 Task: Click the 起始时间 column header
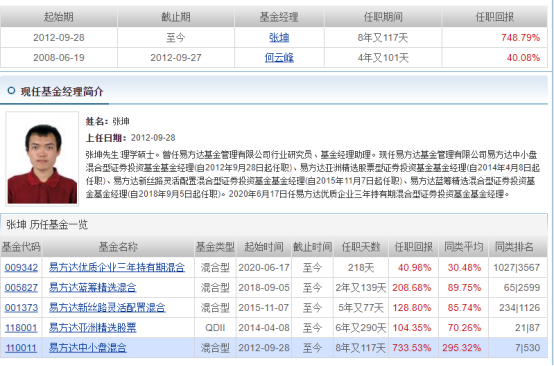click(x=264, y=247)
